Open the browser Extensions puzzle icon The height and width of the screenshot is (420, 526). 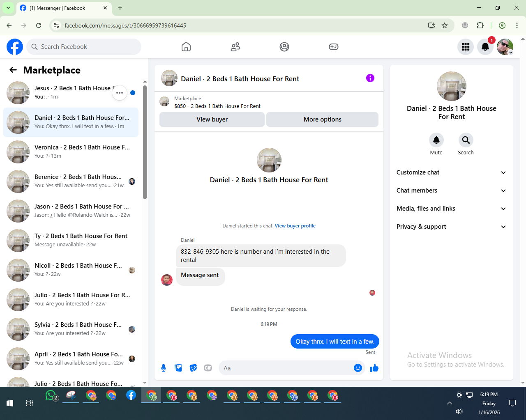coord(480,25)
